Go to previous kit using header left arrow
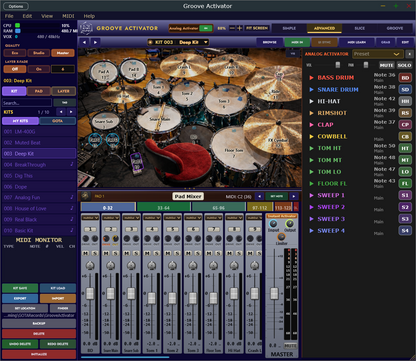Image resolution: width=416 pixels, height=361 pixels. click(85, 42)
